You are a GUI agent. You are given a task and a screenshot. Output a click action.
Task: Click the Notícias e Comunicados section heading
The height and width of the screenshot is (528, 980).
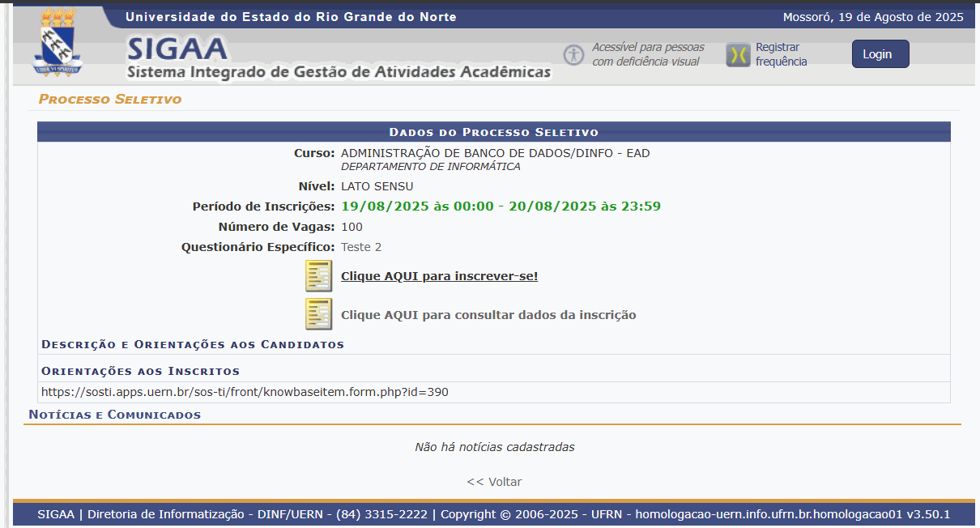pos(115,415)
